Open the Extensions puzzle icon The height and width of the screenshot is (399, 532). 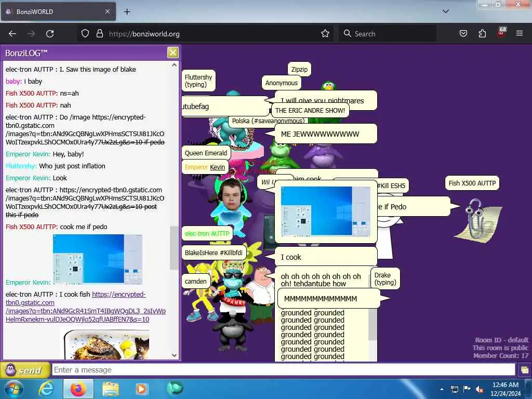pyautogui.click(x=482, y=34)
